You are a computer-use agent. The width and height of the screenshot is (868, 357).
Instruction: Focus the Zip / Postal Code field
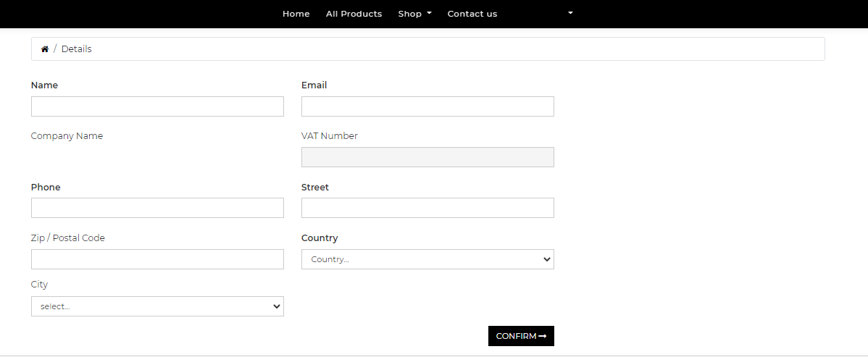(x=157, y=259)
